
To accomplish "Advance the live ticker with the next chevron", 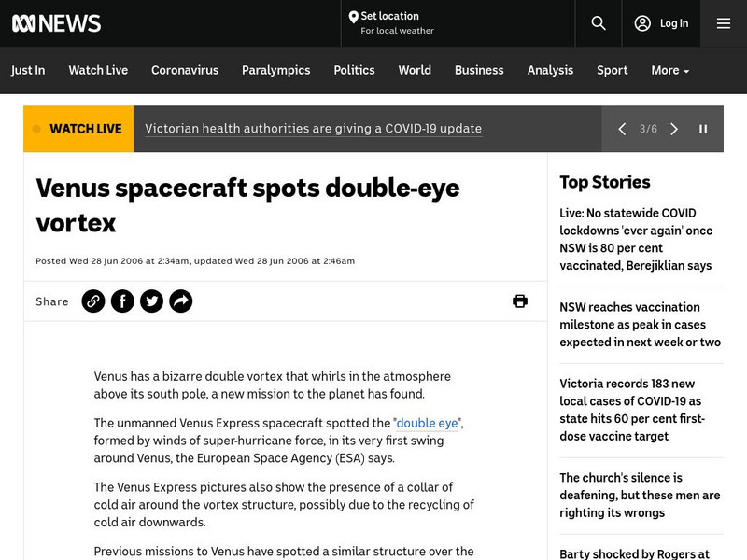I will point(674,129).
